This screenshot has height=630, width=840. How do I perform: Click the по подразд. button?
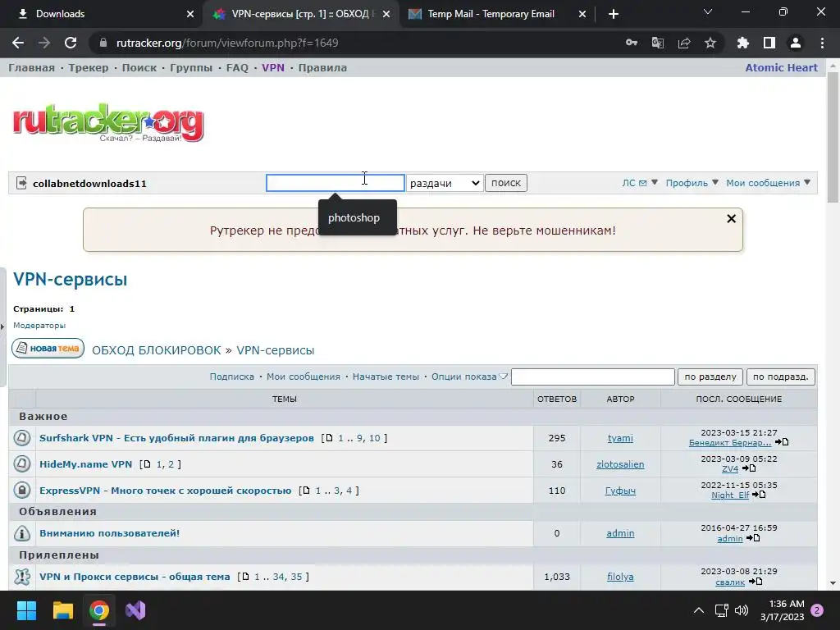coord(781,377)
